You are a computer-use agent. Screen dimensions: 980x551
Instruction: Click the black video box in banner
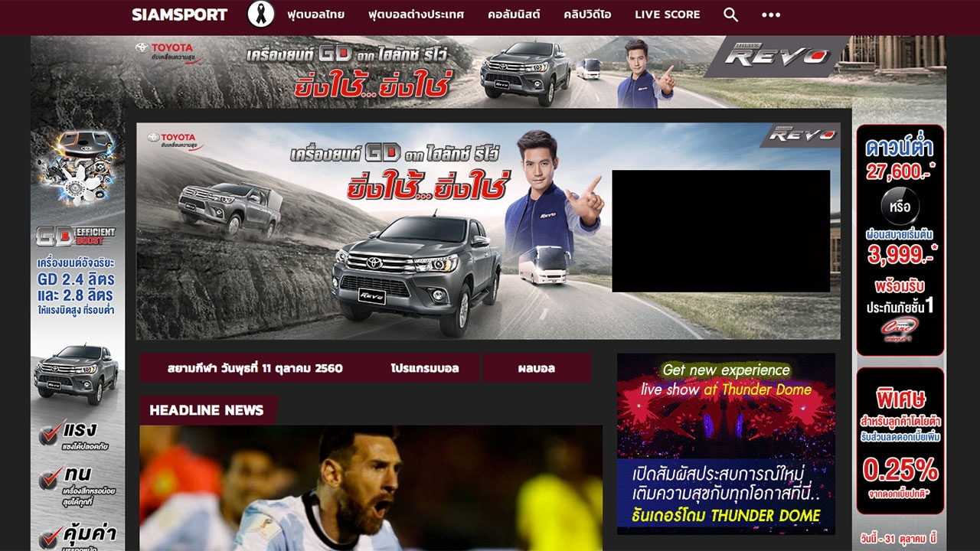point(720,231)
